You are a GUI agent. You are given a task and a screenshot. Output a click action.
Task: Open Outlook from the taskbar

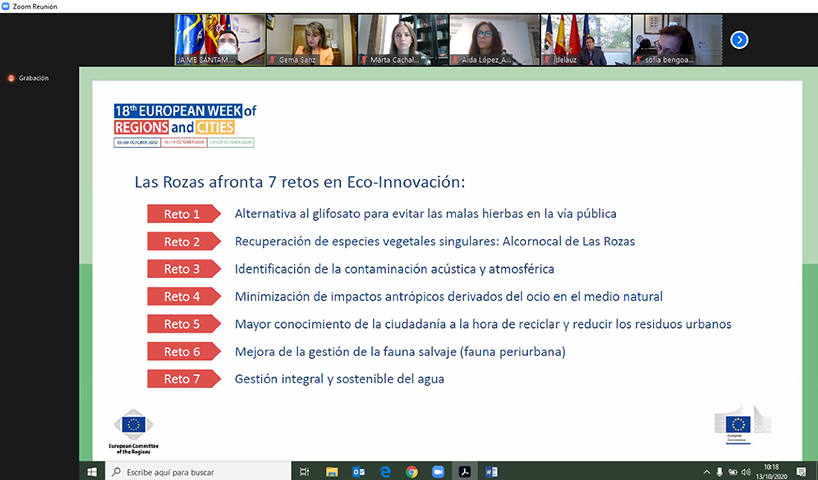click(x=359, y=471)
